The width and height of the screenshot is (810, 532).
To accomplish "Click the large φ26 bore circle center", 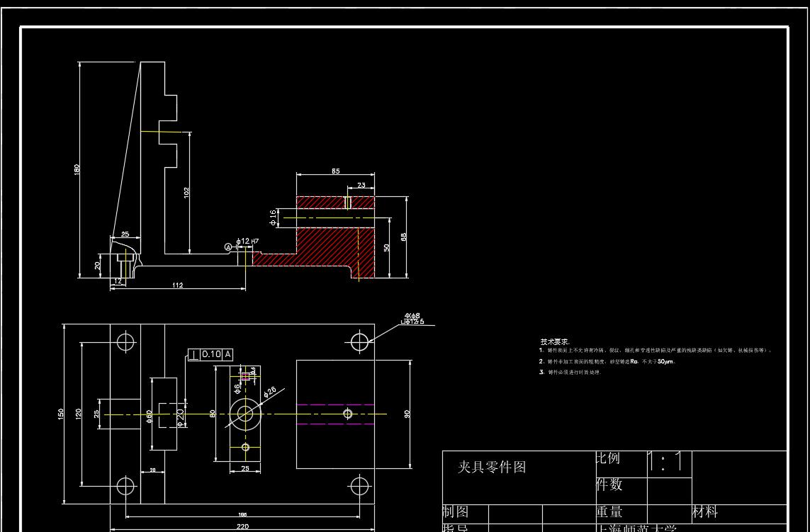I will (245, 414).
